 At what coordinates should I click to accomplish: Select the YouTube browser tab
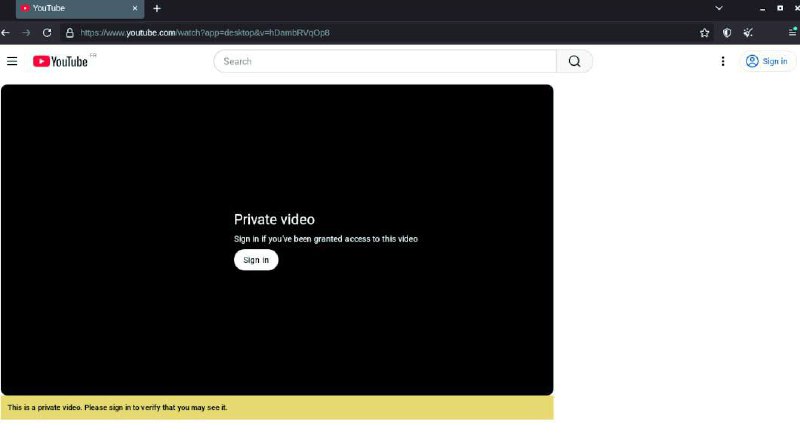tap(70, 8)
